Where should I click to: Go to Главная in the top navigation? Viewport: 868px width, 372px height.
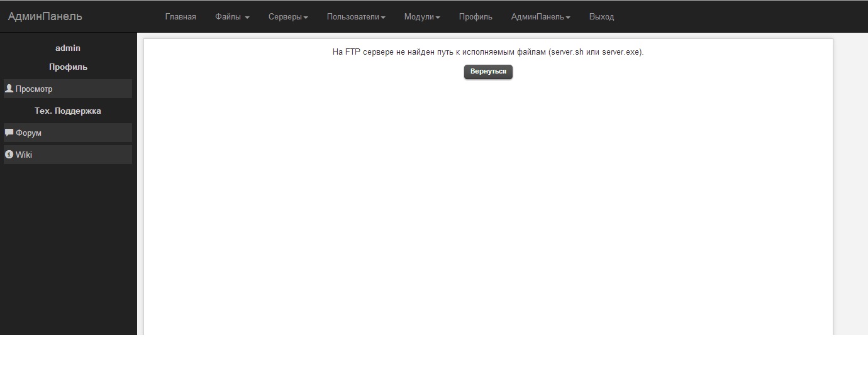pyautogui.click(x=181, y=17)
